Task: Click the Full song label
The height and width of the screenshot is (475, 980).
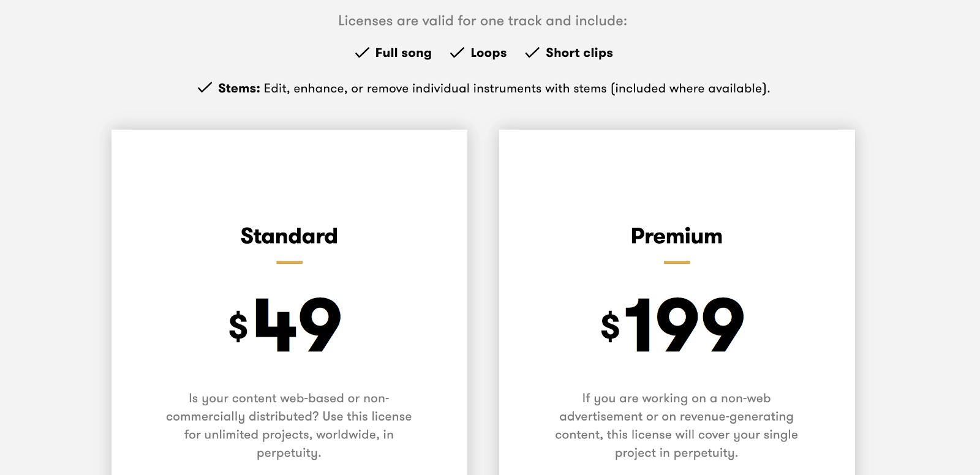Action: pos(403,53)
